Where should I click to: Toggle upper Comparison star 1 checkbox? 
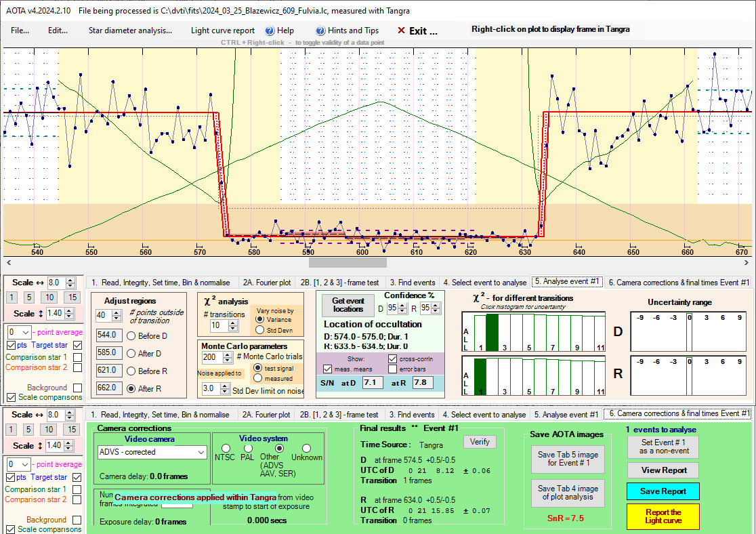pos(78,357)
